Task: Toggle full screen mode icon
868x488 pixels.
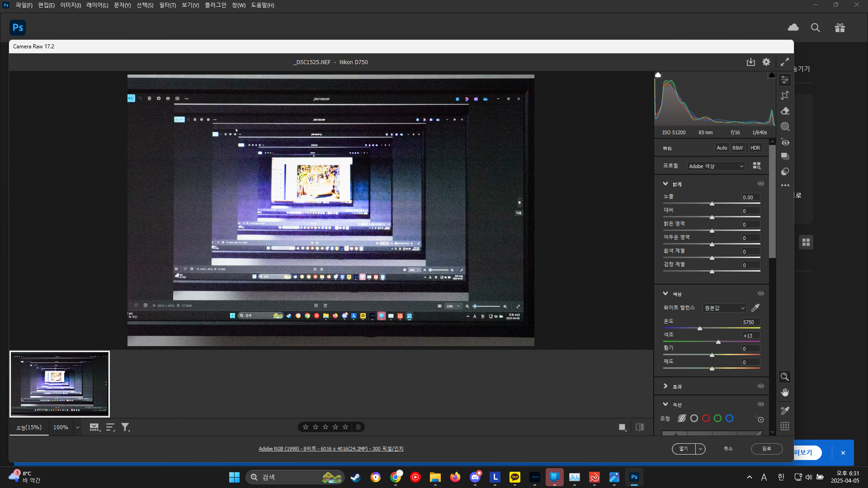Action: [x=785, y=62]
